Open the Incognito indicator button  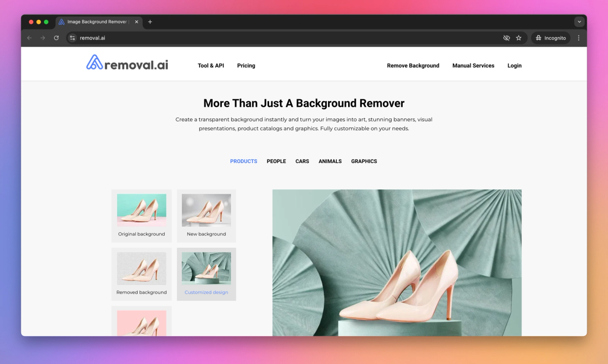coord(551,38)
